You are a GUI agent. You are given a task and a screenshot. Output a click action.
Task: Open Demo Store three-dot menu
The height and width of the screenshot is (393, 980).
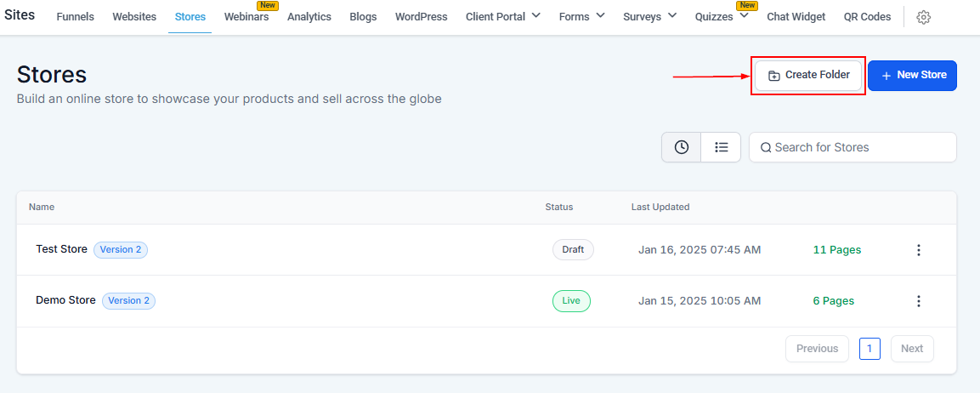tap(918, 301)
